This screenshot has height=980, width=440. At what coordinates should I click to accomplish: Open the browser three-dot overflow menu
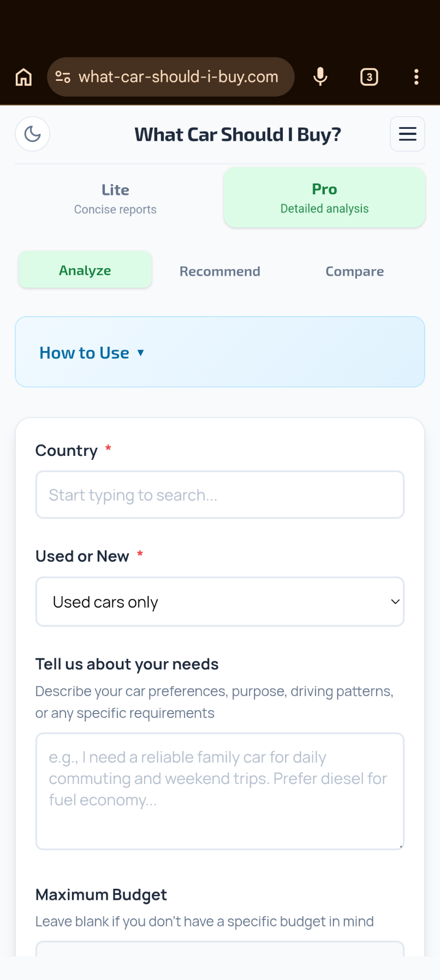click(417, 77)
